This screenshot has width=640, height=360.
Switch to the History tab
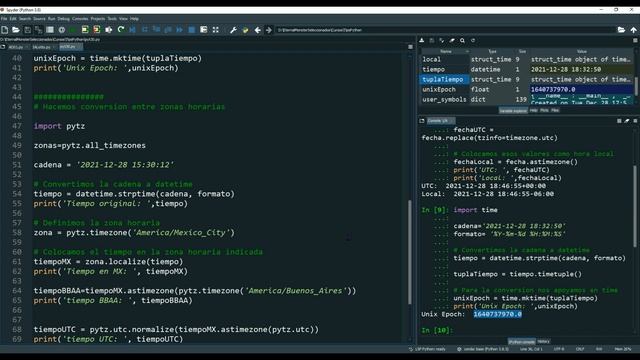(x=543, y=341)
